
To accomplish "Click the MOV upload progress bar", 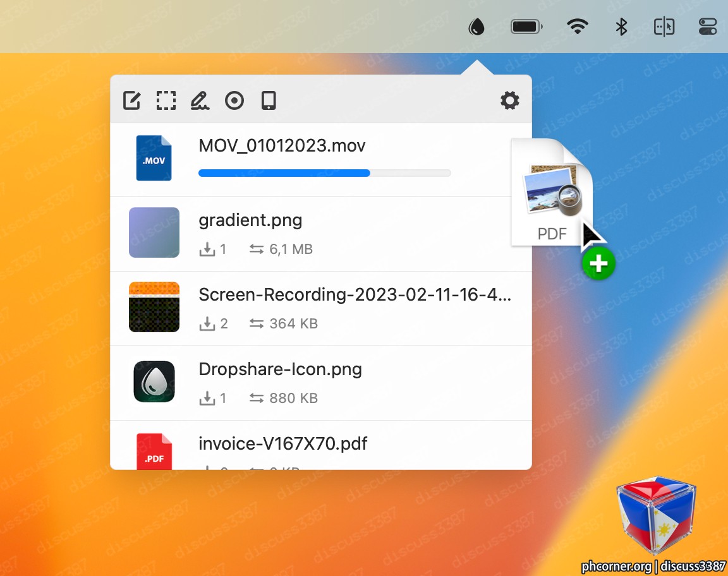I will tap(325, 173).
